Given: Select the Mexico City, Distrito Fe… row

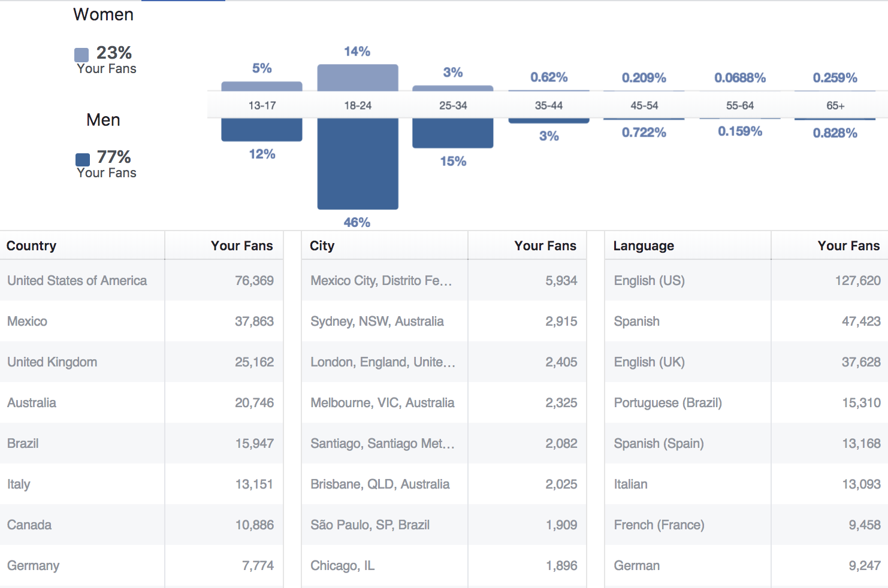Looking at the screenshot, I should point(444,280).
